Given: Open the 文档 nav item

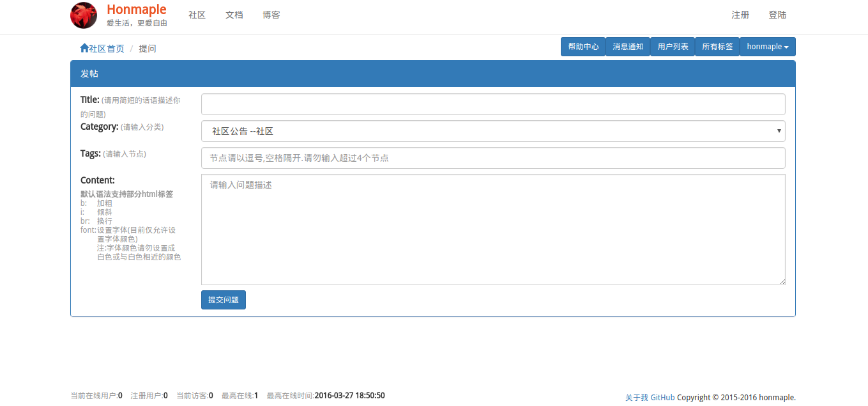Looking at the screenshot, I should tap(234, 15).
